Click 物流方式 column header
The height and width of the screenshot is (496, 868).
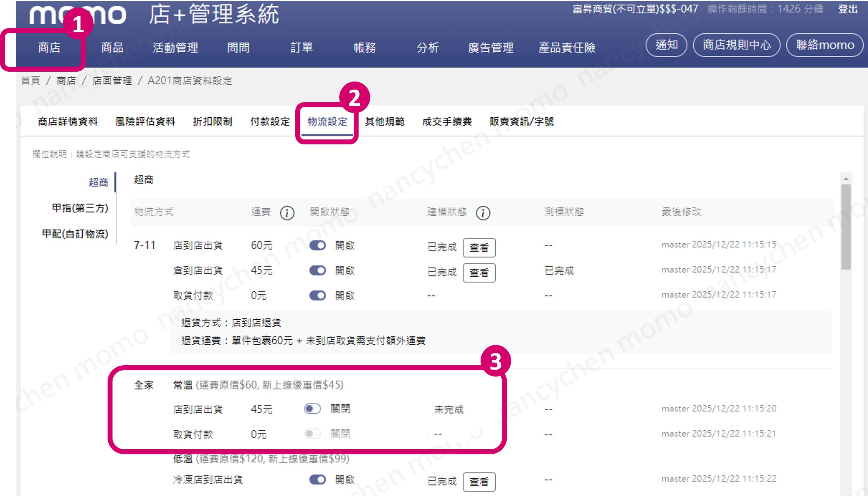(x=154, y=212)
